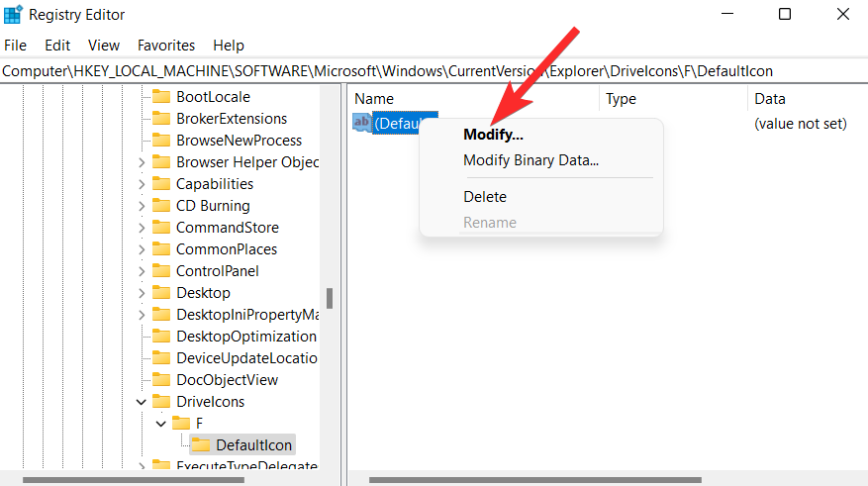The height and width of the screenshot is (486, 868).
Task: Click the registry path address bar
Action: tap(434, 71)
